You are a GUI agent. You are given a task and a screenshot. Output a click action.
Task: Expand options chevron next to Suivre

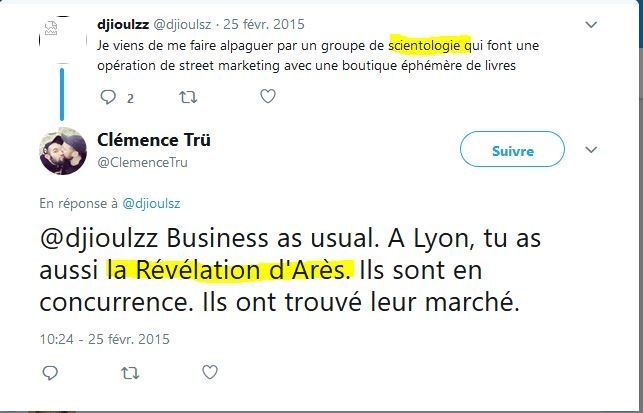pyautogui.click(x=591, y=150)
